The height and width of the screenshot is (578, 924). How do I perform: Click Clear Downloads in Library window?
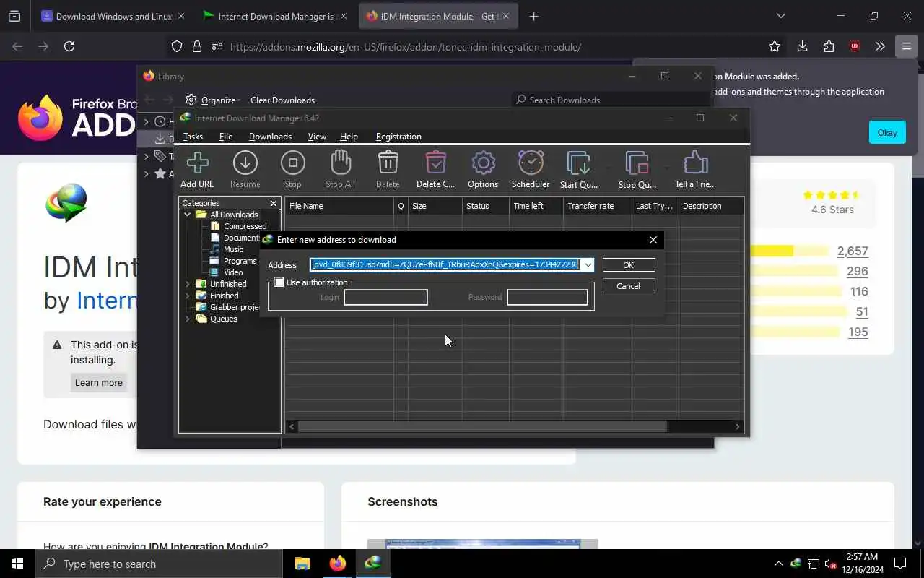pos(282,100)
